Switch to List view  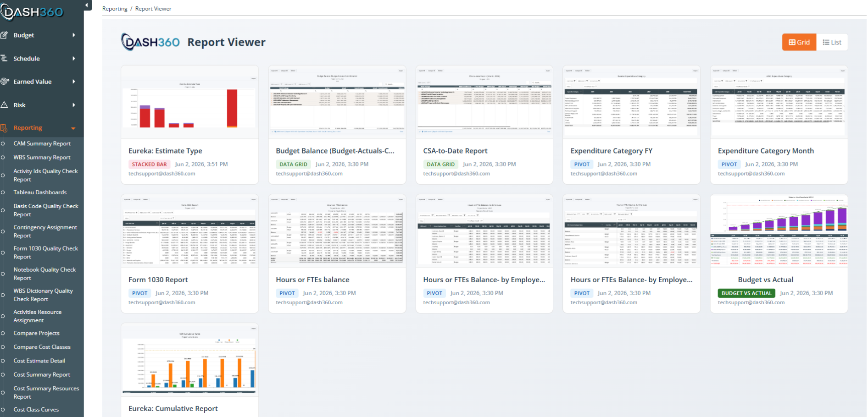tap(832, 42)
